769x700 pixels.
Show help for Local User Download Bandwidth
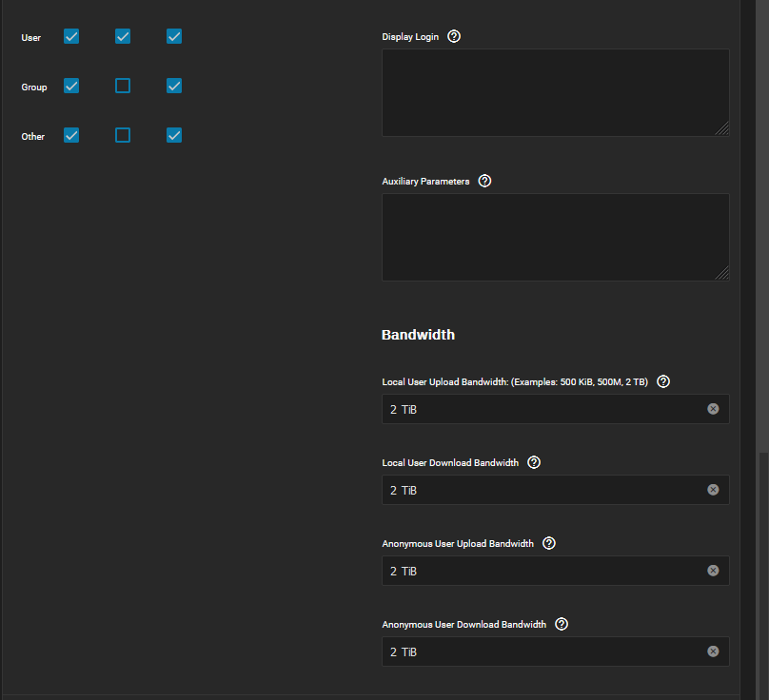point(534,462)
